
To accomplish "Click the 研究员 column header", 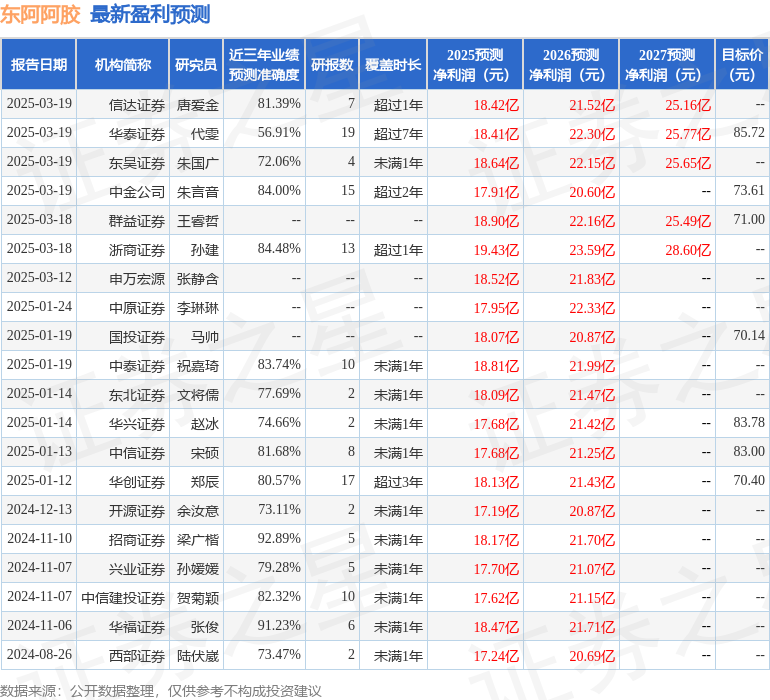I will 196,65.
